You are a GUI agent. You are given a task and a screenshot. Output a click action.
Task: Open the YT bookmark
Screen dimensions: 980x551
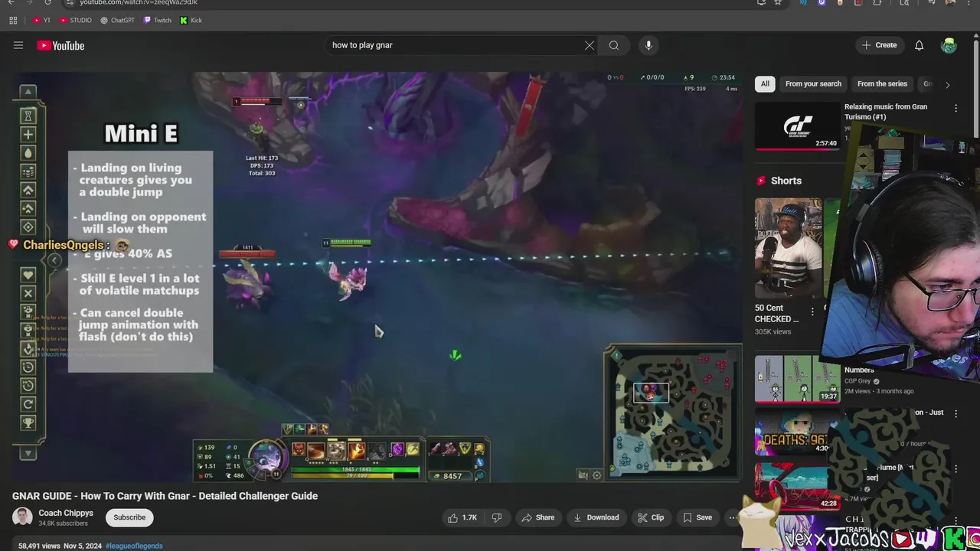(42, 20)
